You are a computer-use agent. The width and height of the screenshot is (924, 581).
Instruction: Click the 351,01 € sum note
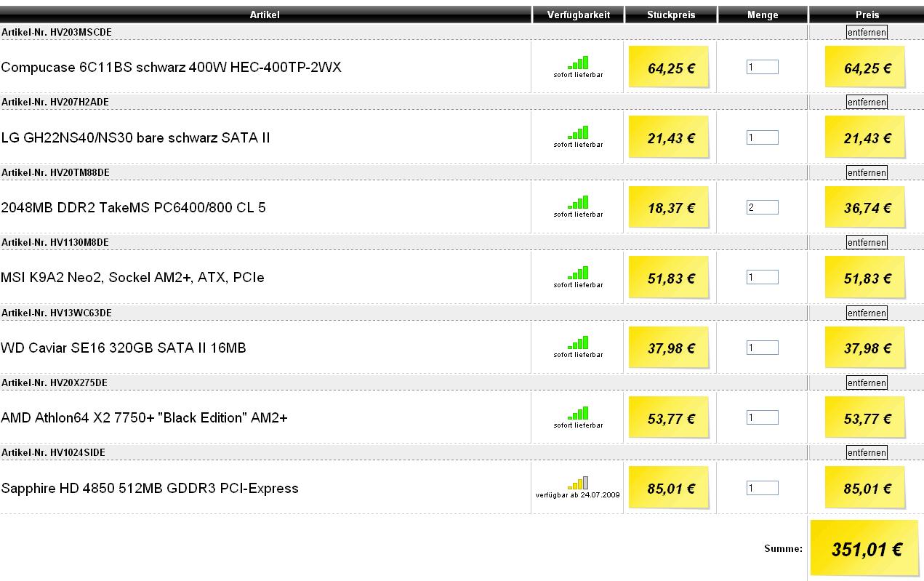click(x=867, y=550)
